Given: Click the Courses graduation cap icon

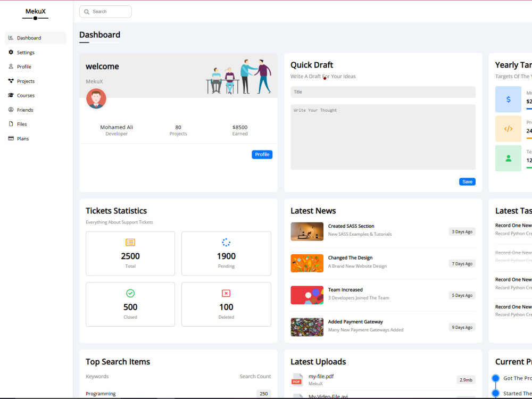Looking at the screenshot, I should point(11,95).
